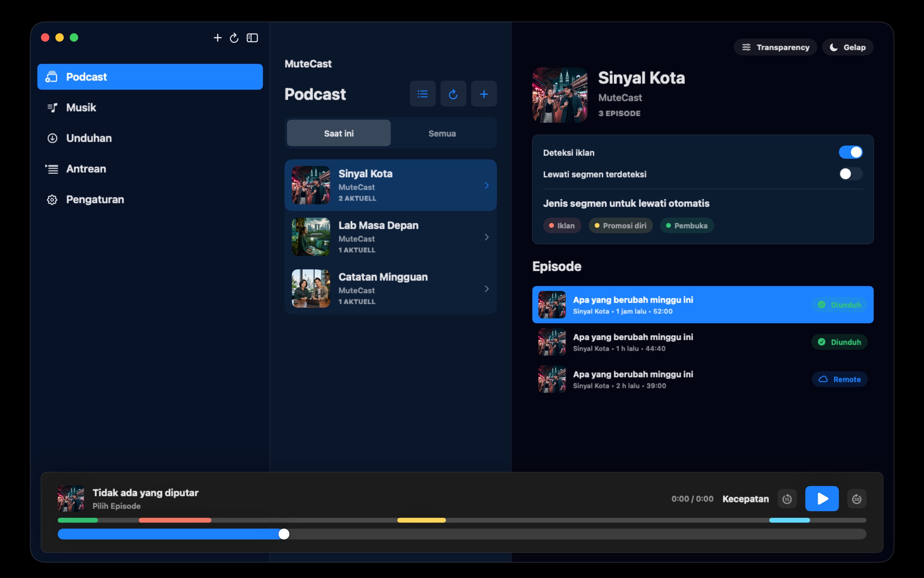Screen dimensions: 924x578
Task: Select the 52:00 episode row
Action: coord(703,305)
